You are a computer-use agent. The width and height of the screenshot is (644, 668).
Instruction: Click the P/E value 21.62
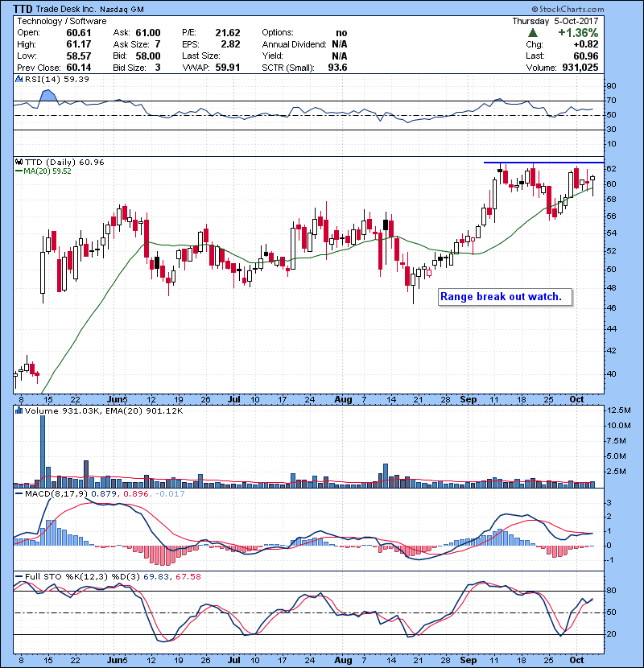point(228,33)
